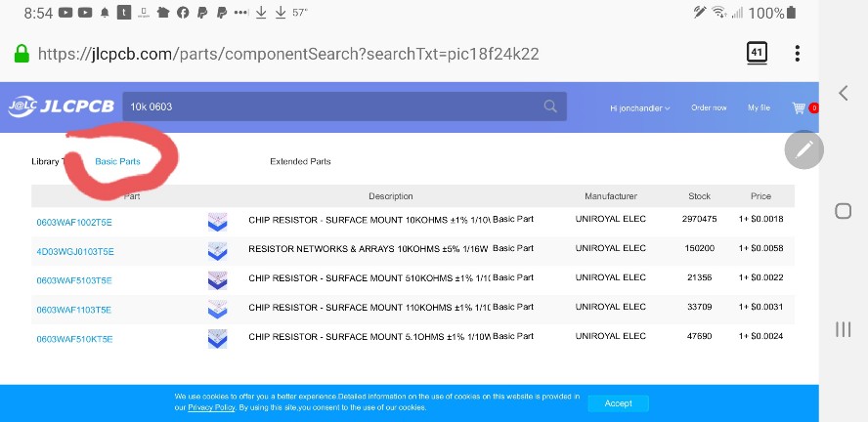Image resolution: width=868 pixels, height=422 pixels.
Task: Select the Basic Parts filter
Action: click(118, 161)
